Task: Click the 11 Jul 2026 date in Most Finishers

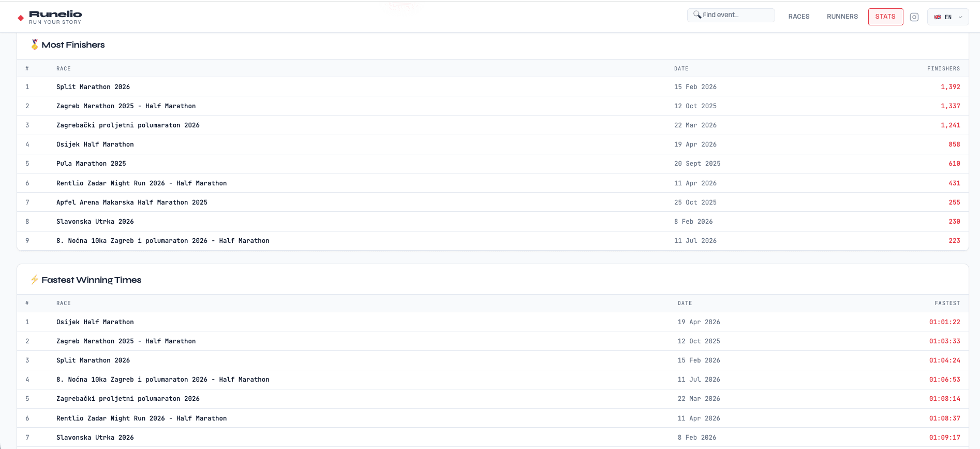Action: click(x=695, y=241)
